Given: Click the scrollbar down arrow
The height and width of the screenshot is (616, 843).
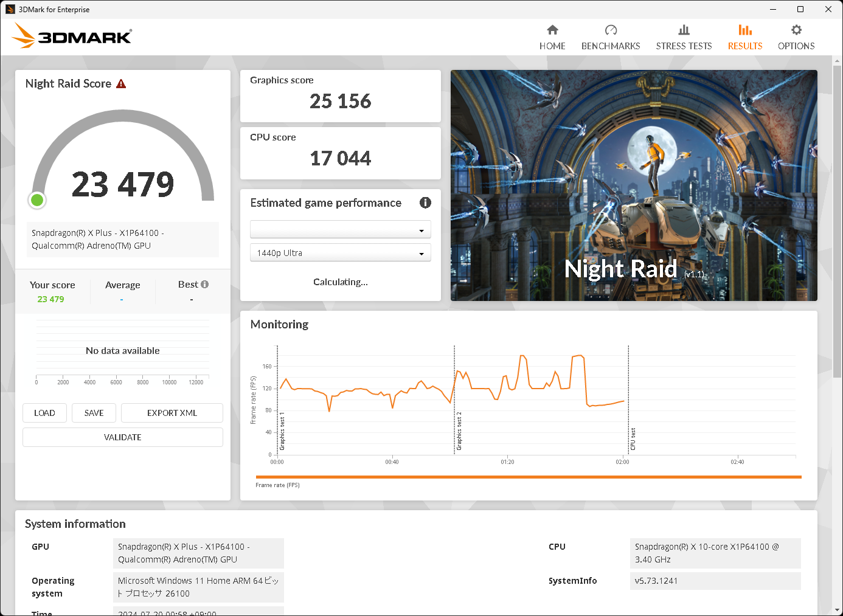Looking at the screenshot, I should tap(838, 610).
